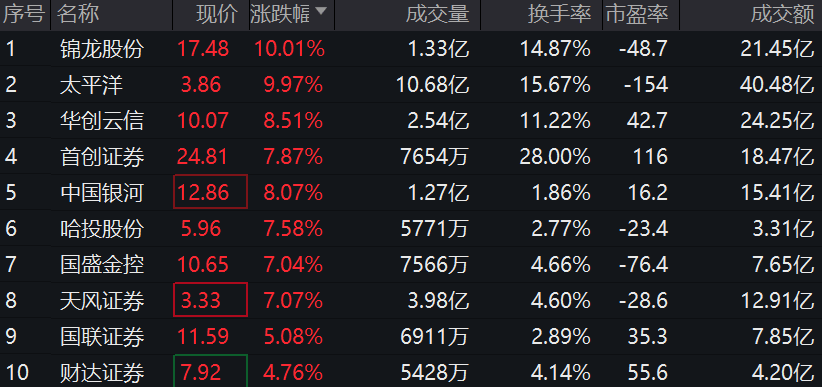Click the change value 7.07%
Viewport: 822px width, 387px height.
pyautogui.click(x=294, y=300)
